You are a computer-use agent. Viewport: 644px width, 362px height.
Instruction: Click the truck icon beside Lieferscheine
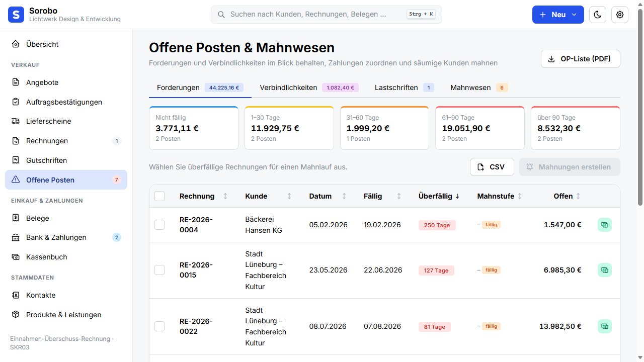point(16,121)
